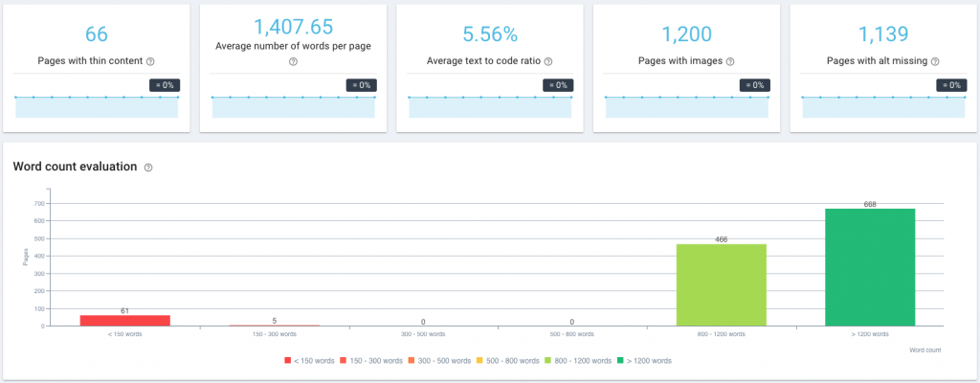Screen dimensions: 980x383
Task: Select the light green 466 bar
Action: (722, 284)
